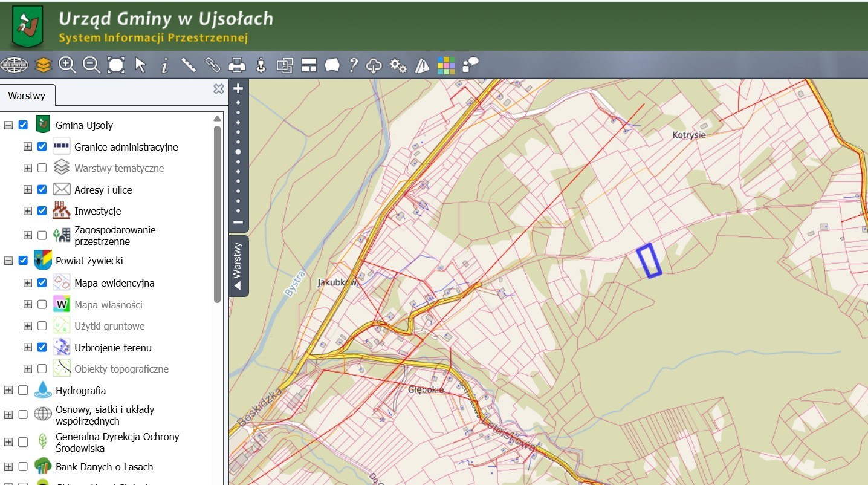The width and height of the screenshot is (868, 485).
Task: Click the scroll up arrow in layer panel
Action: [x=218, y=119]
